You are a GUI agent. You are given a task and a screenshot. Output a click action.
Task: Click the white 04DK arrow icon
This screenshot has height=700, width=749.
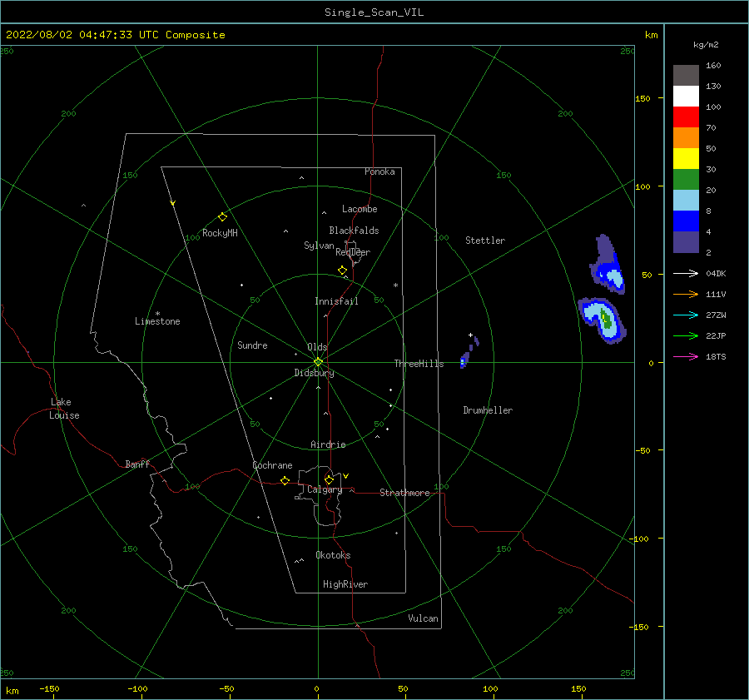(686, 273)
